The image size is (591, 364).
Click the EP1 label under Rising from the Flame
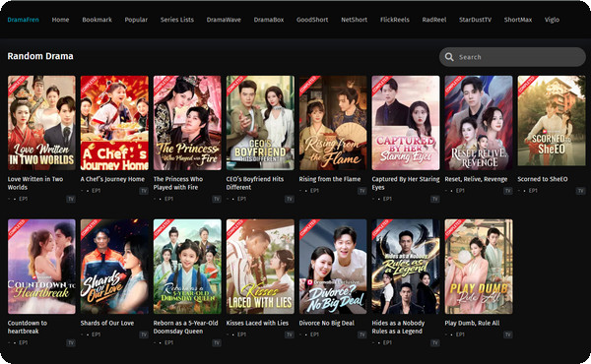click(314, 191)
